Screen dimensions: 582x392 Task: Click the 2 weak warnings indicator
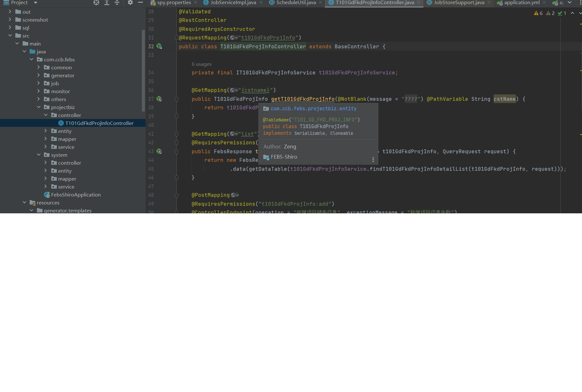click(550, 13)
